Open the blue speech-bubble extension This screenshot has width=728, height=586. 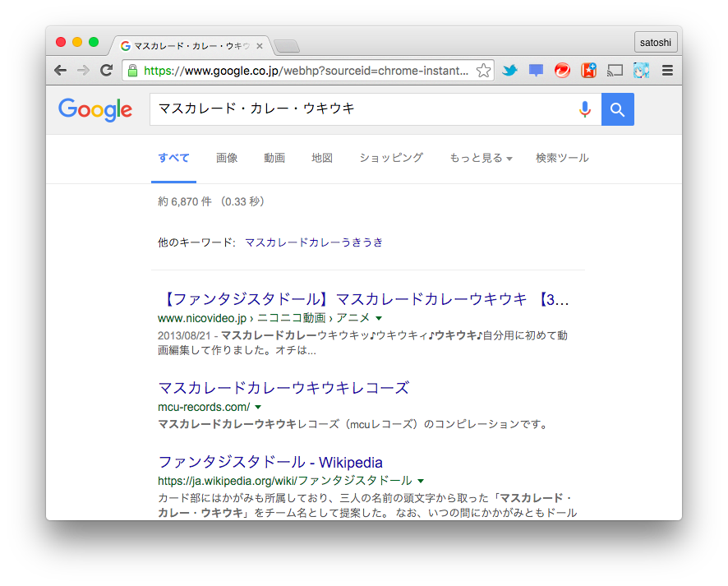[536, 71]
